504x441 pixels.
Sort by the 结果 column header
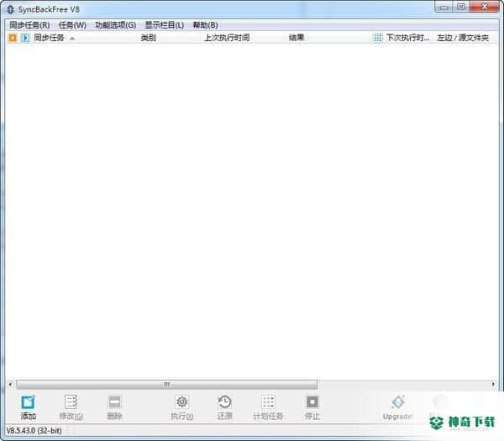[x=297, y=38]
